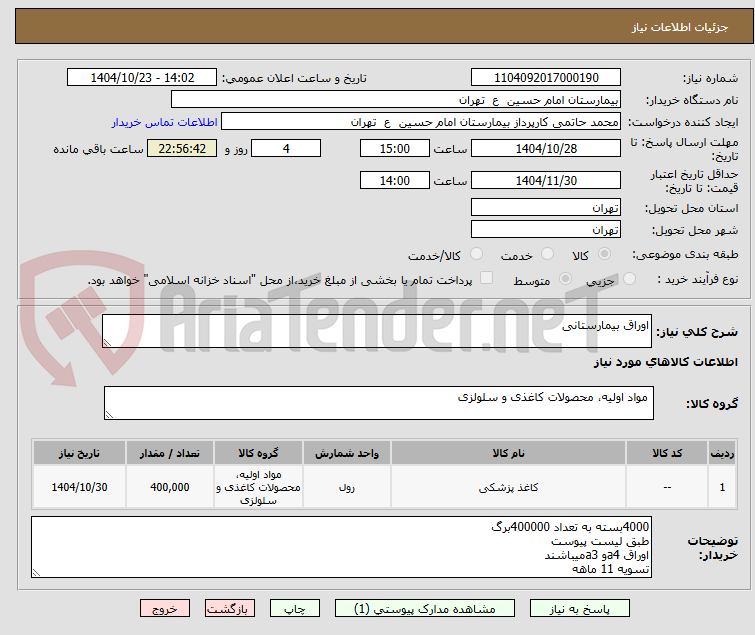Screen dimensions: 755x635
Task: Click the واحد شمارش column header
Action: [347, 453]
